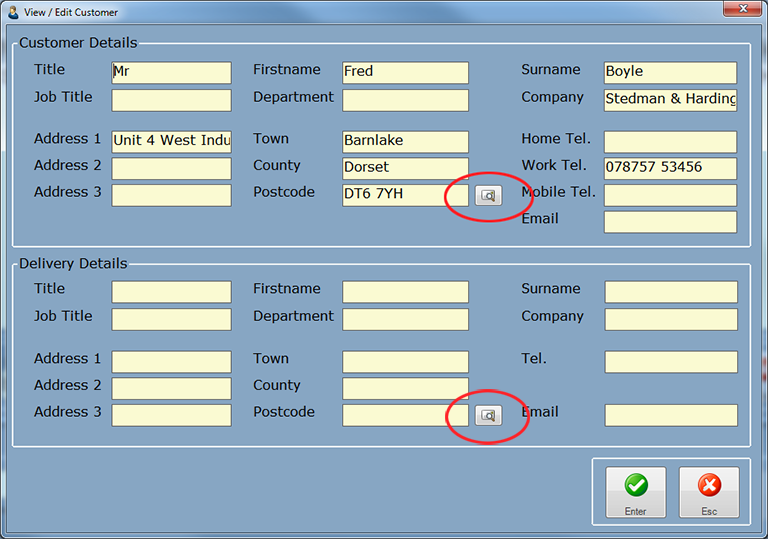Click the Work Tel. number field

(x=670, y=168)
